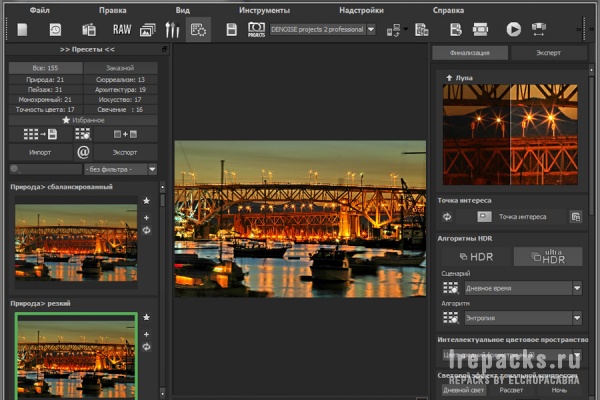Open the history clock icon in toolbar
The height and width of the screenshot is (400, 600).
55,29
